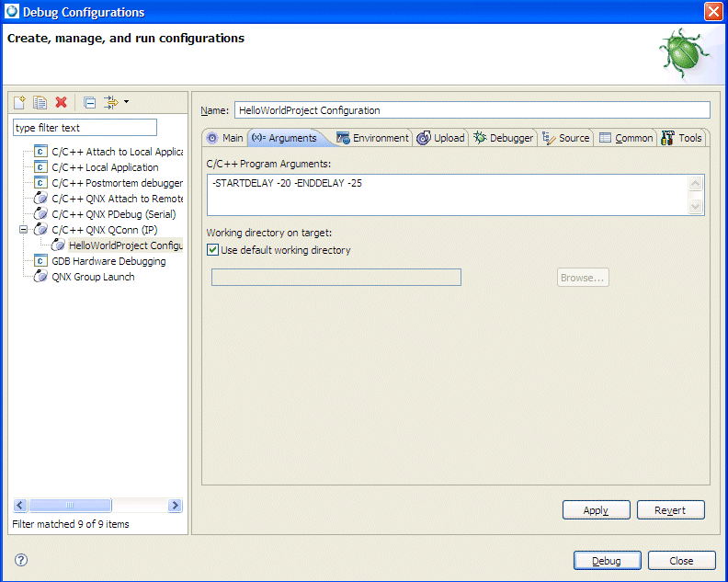Image resolution: width=728 pixels, height=582 pixels.
Task: Open the Environment tab
Action: (372, 138)
